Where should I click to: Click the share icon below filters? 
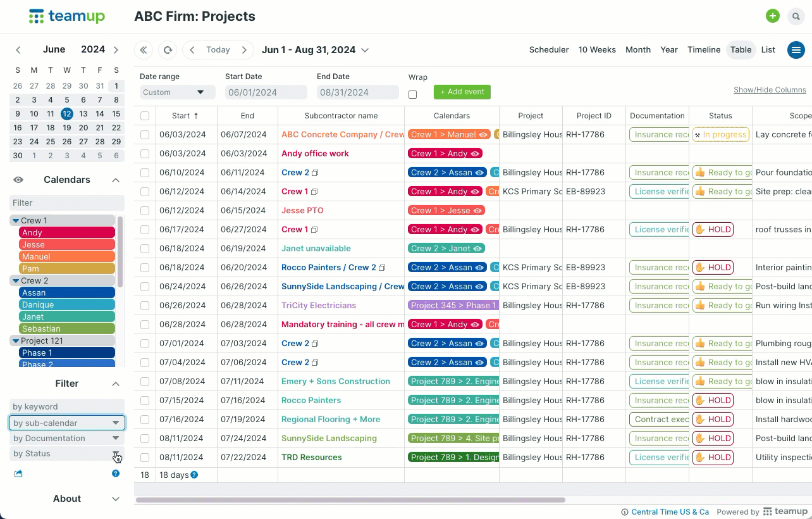click(18, 473)
